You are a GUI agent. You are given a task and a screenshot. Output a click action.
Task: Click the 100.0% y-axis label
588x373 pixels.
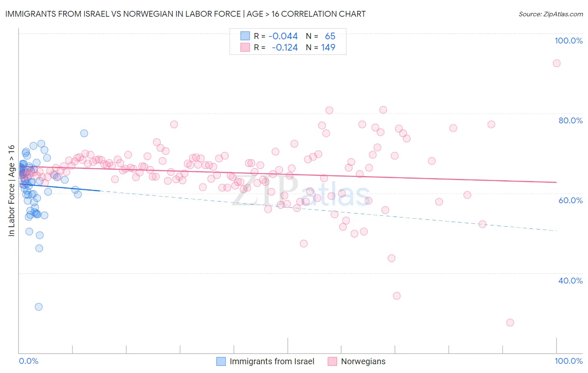pyautogui.click(x=568, y=41)
